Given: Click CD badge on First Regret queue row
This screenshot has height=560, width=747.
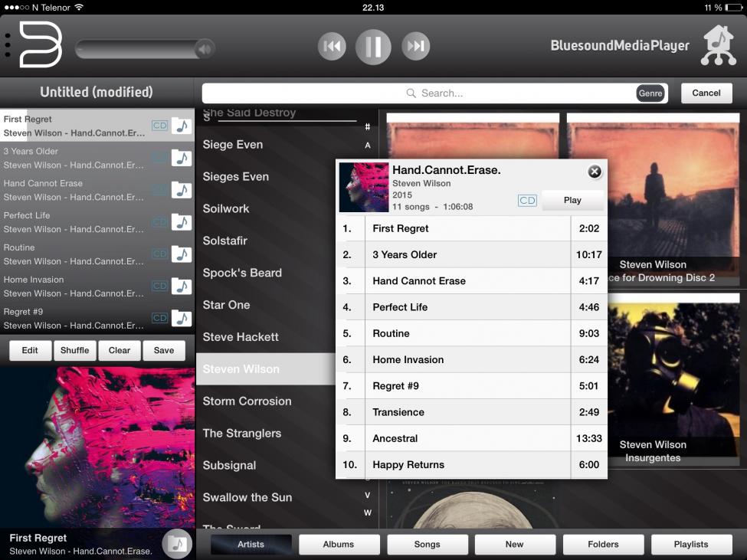Looking at the screenshot, I should (159, 126).
